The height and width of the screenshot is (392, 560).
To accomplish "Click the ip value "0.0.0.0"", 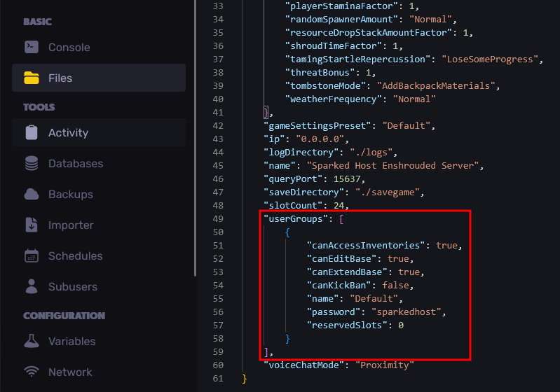I will [x=320, y=139].
